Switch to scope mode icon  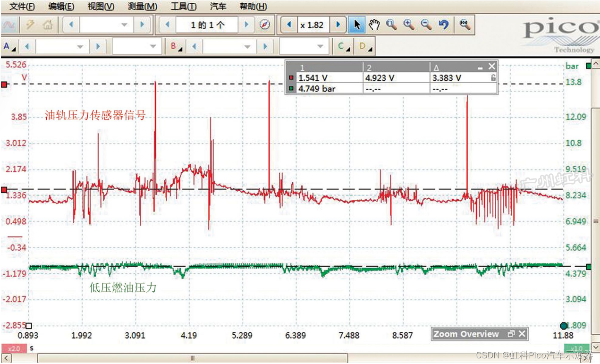pos(10,25)
